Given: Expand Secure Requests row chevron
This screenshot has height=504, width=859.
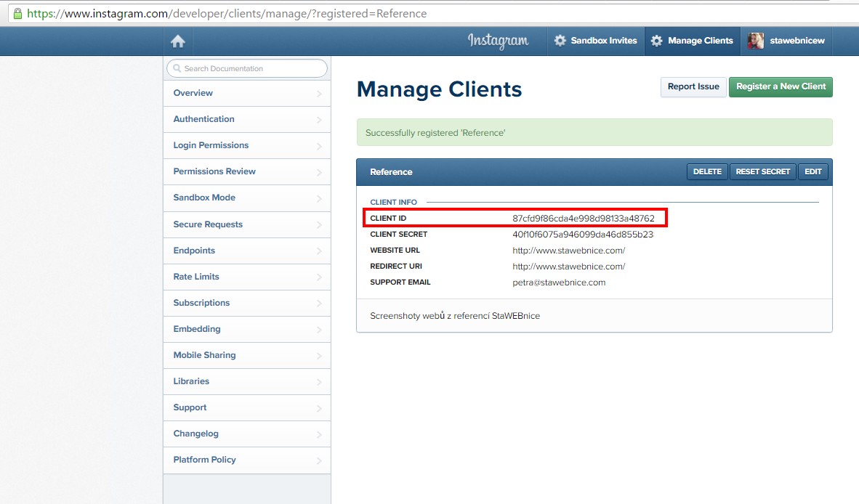Looking at the screenshot, I should pyautogui.click(x=319, y=225).
